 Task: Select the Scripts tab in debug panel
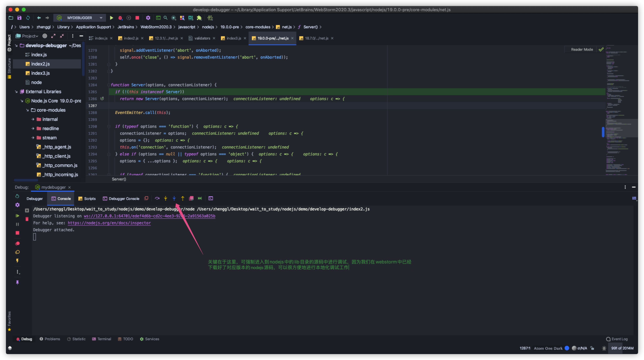[x=89, y=198]
